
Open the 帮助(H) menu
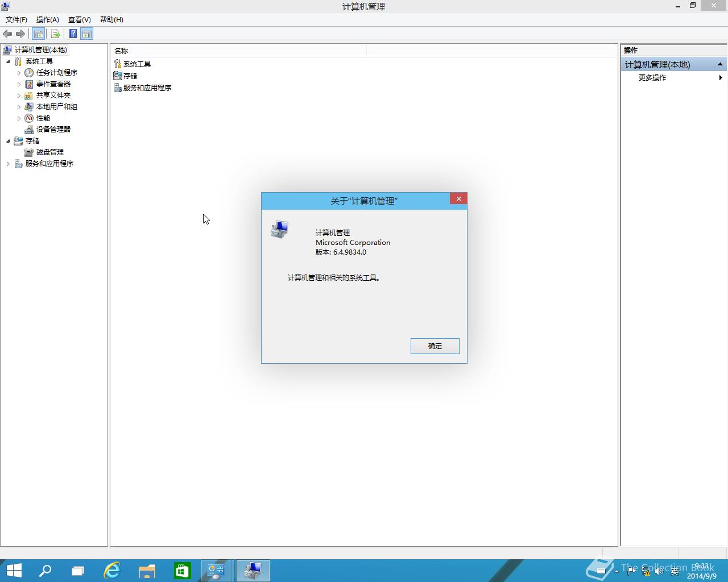click(111, 20)
